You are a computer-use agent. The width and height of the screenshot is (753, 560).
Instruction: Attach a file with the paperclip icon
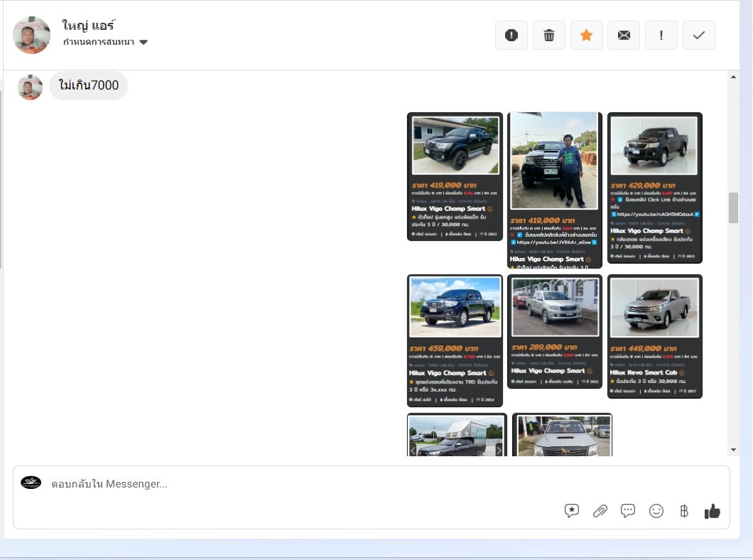pos(600,510)
